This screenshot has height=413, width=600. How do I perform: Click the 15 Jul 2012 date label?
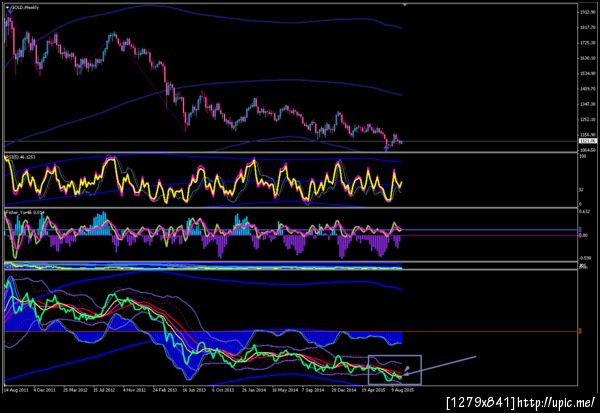(x=103, y=390)
